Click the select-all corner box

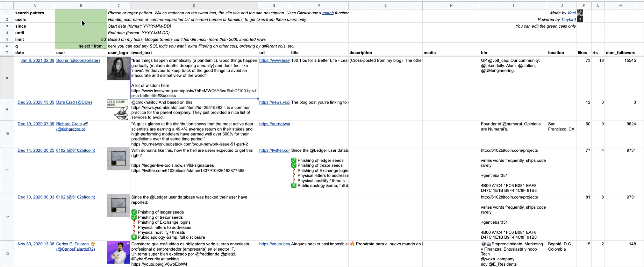pos(7,5)
